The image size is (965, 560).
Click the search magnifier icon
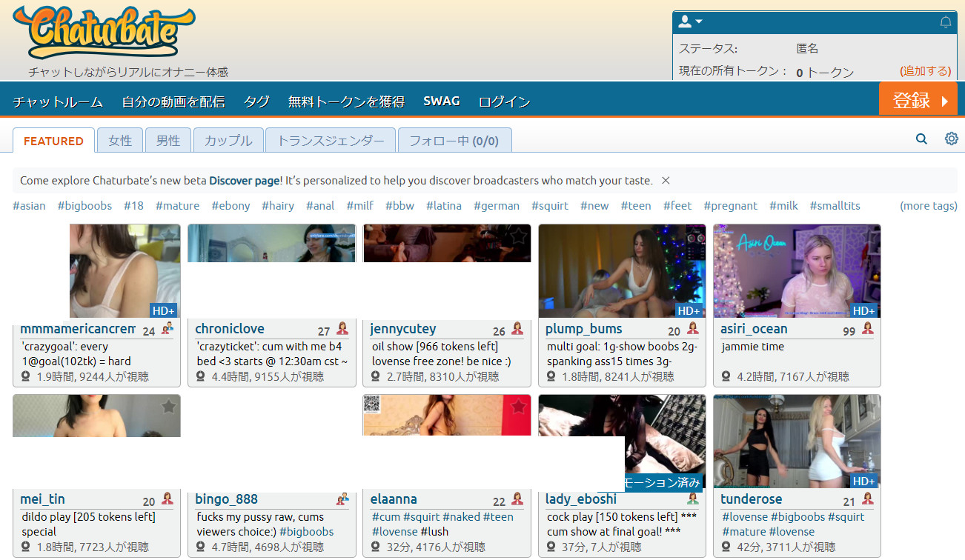(921, 139)
